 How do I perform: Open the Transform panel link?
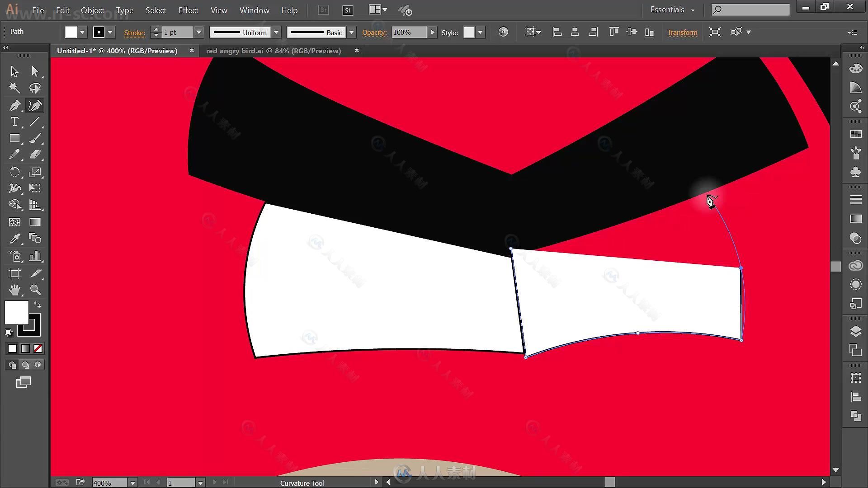[682, 33]
